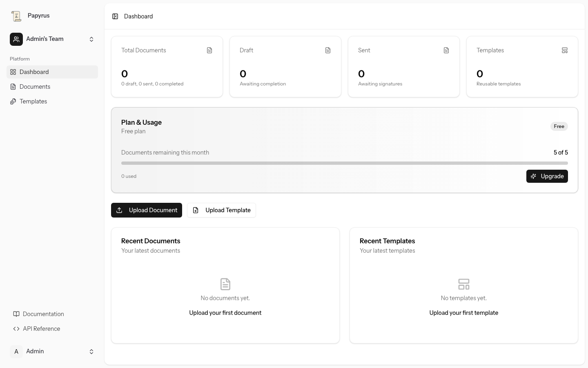Open the Admin's Team switcher chevron
Image resolution: width=588 pixels, height=368 pixels.
(91, 39)
